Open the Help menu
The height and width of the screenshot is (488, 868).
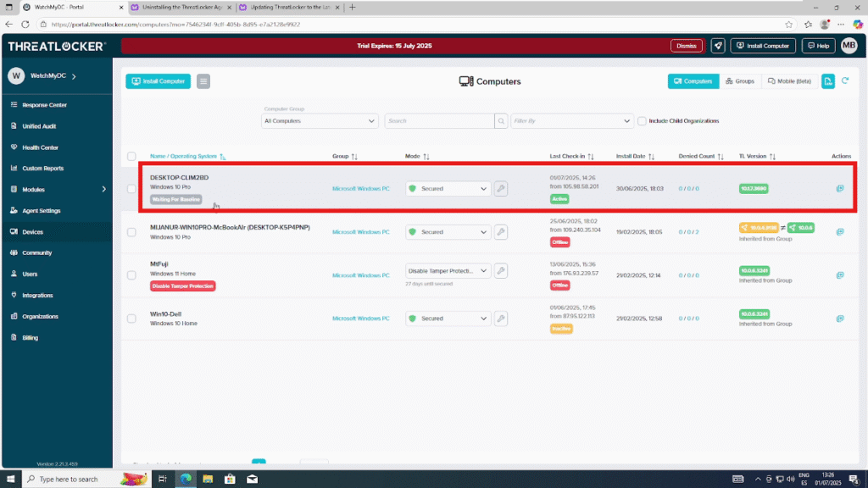tap(818, 46)
